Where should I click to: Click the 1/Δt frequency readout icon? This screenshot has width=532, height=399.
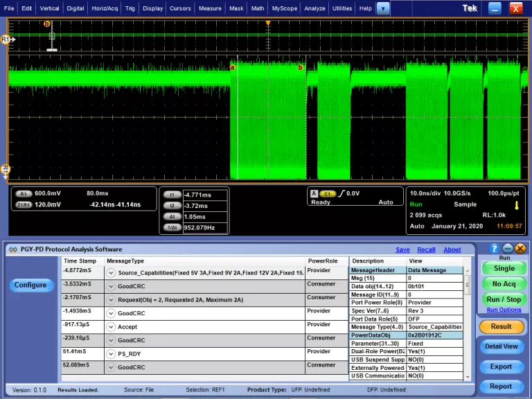pyautogui.click(x=172, y=227)
